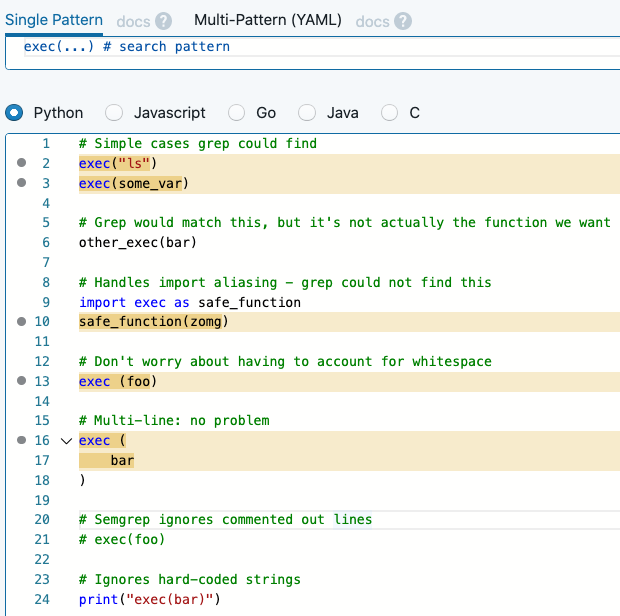Click the 'exec (' line 16 code
The width and height of the screenshot is (620, 616).
point(102,440)
